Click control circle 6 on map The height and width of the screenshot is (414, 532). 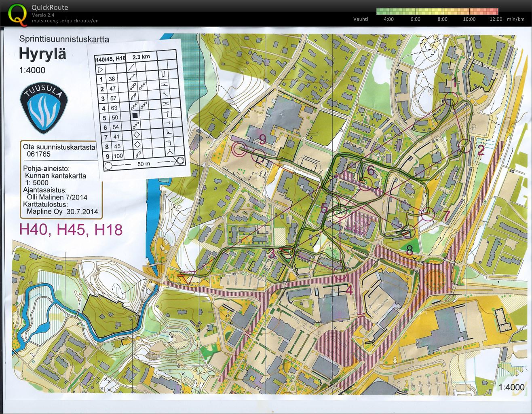[x=366, y=183]
